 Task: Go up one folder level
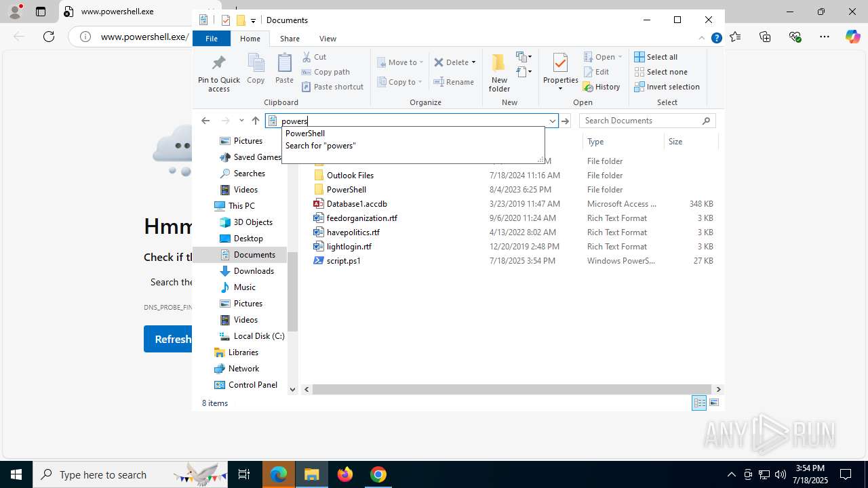[x=256, y=121]
